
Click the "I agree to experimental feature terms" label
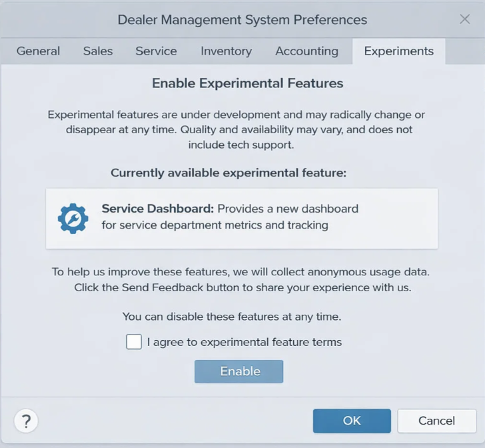(x=244, y=342)
